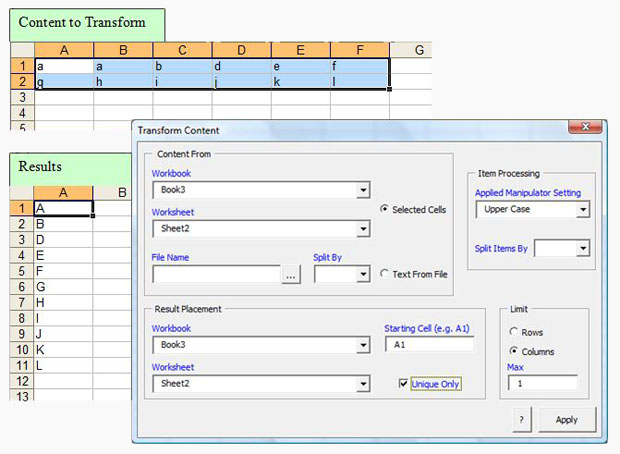The image size is (620, 454).
Task: Select the Selected Cells radio option
Action: click(x=385, y=209)
